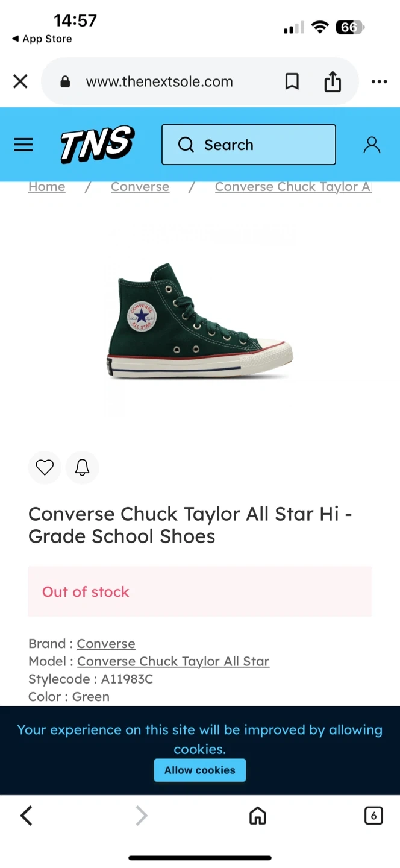
Task: Open the Converse breadcrumb link
Action: 140,187
